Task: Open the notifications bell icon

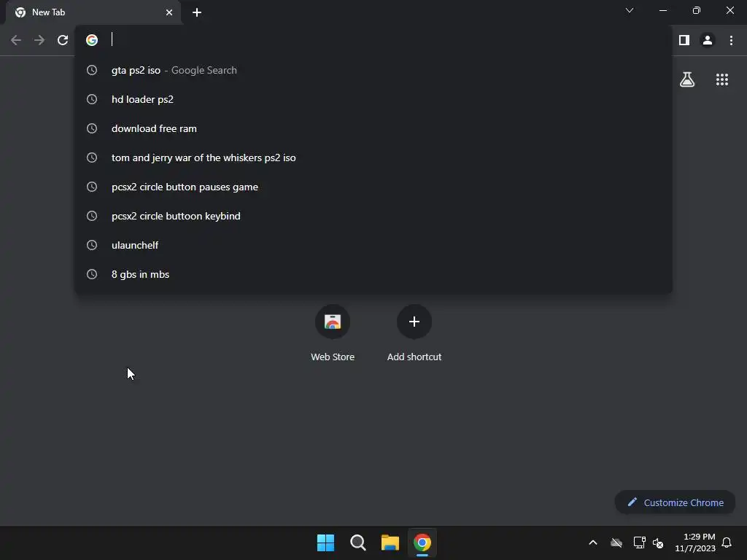Action: point(727,542)
